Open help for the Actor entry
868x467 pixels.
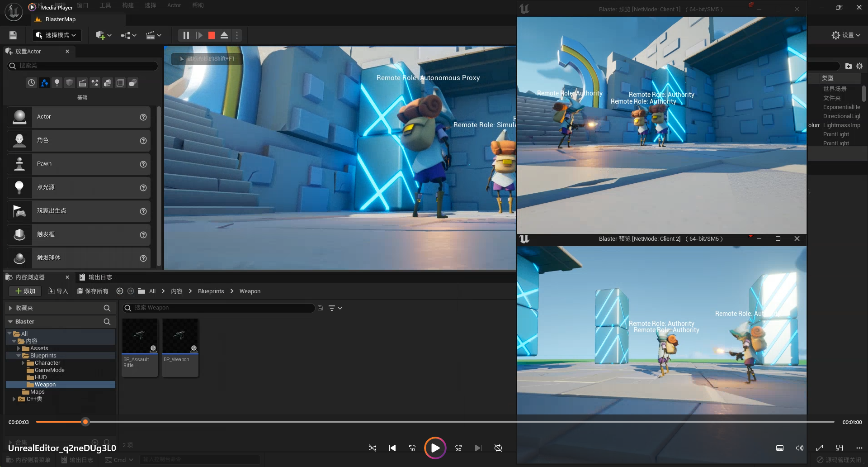[143, 117]
